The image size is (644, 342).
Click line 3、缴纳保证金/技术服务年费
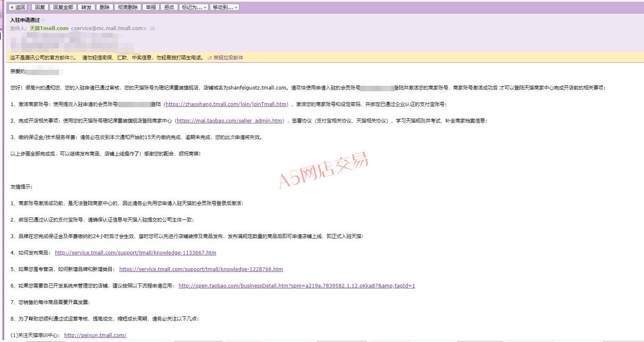click(x=136, y=137)
